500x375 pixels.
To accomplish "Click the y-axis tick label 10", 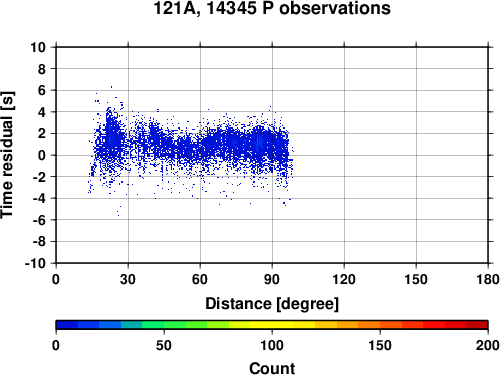I will [38, 47].
